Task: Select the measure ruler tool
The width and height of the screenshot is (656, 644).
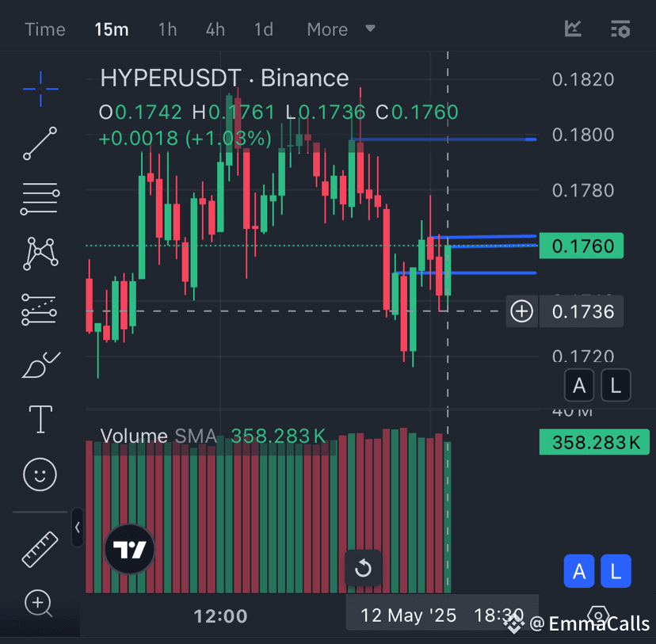Action: [40, 549]
